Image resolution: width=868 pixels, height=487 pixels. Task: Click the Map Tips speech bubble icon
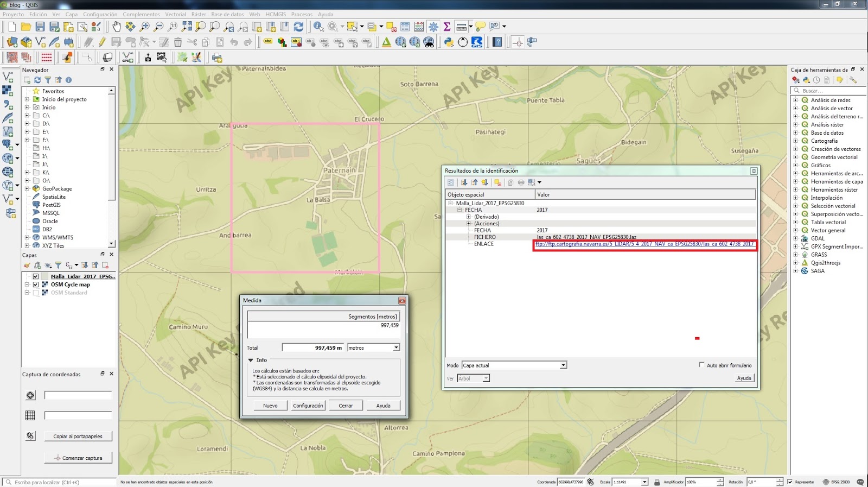tap(480, 27)
